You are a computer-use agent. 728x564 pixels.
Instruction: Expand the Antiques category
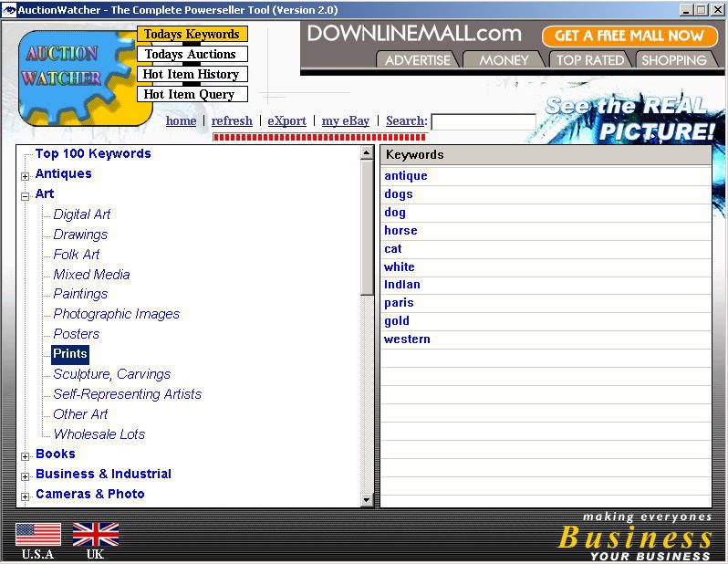point(25,176)
